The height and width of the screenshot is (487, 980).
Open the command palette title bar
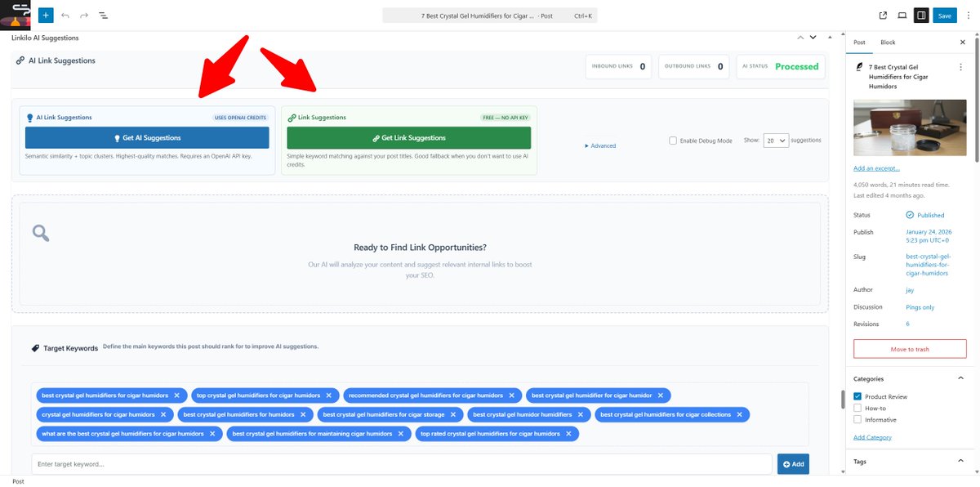[x=490, y=16]
